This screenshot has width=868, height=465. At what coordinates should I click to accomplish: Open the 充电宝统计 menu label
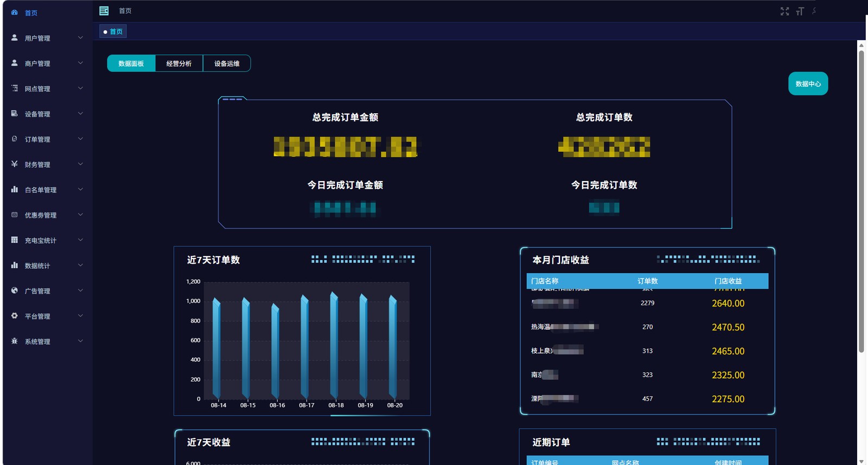click(x=41, y=240)
